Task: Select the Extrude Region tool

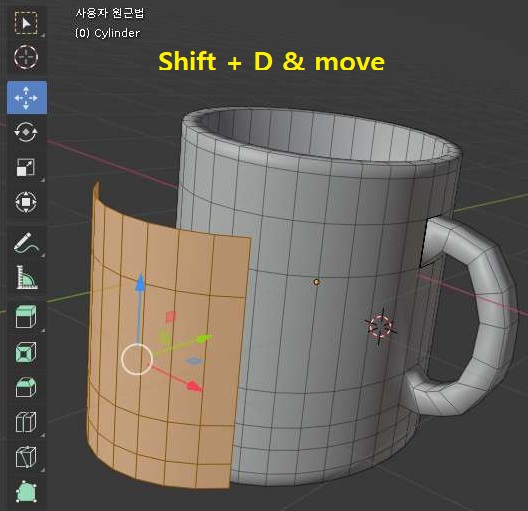Action: click(26, 317)
